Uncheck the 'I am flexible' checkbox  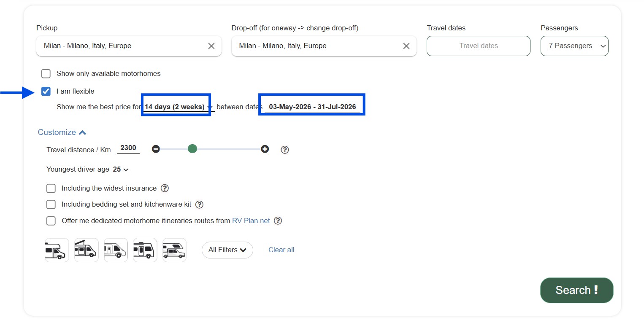pos(46,92)
